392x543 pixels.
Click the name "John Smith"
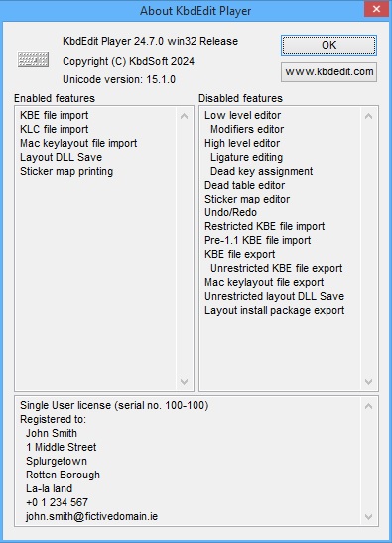(52, 433)
